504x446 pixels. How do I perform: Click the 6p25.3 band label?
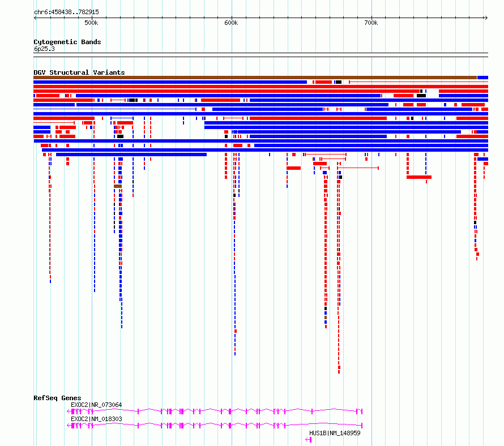point(44,49)
